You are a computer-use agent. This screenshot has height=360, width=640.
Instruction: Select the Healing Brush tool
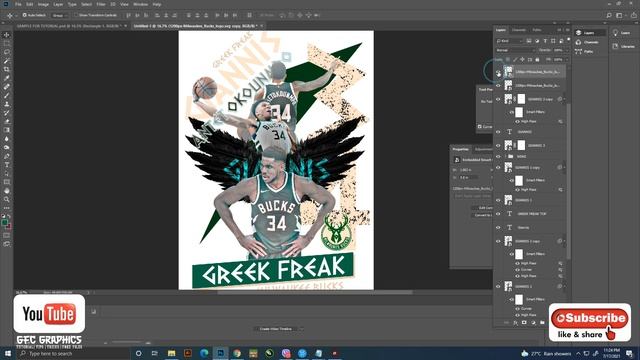pyautogui.click(x=7, y=87)
